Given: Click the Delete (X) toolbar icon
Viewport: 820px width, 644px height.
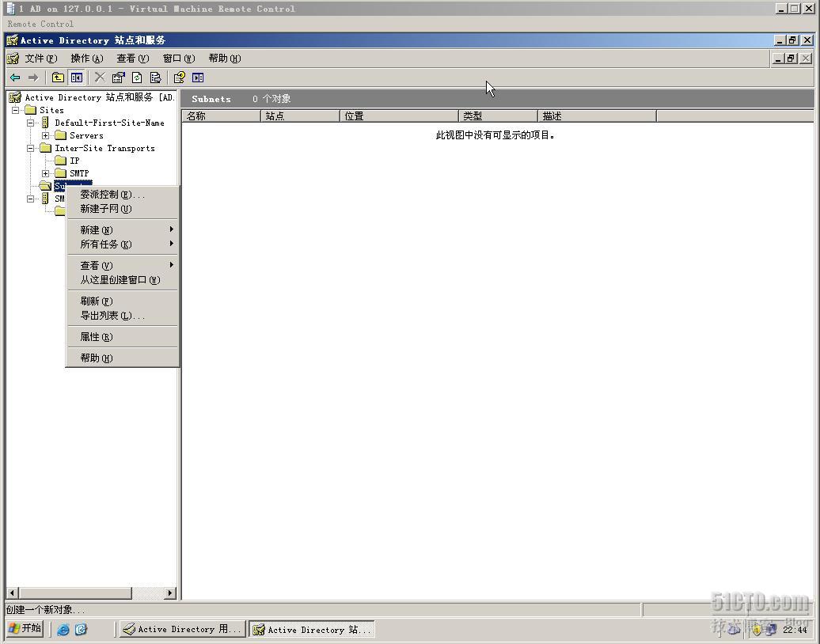Looking at the screenshot, I should (100, 78).
